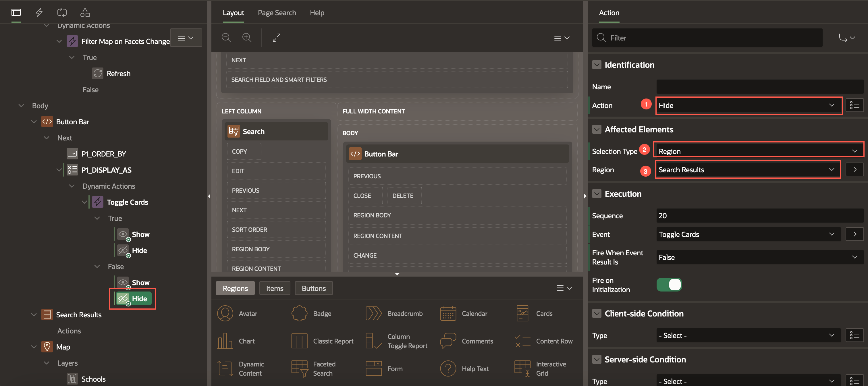Switch to the Items gallery tab
This screenshot has width=868, height=386.
click(274, 288)
